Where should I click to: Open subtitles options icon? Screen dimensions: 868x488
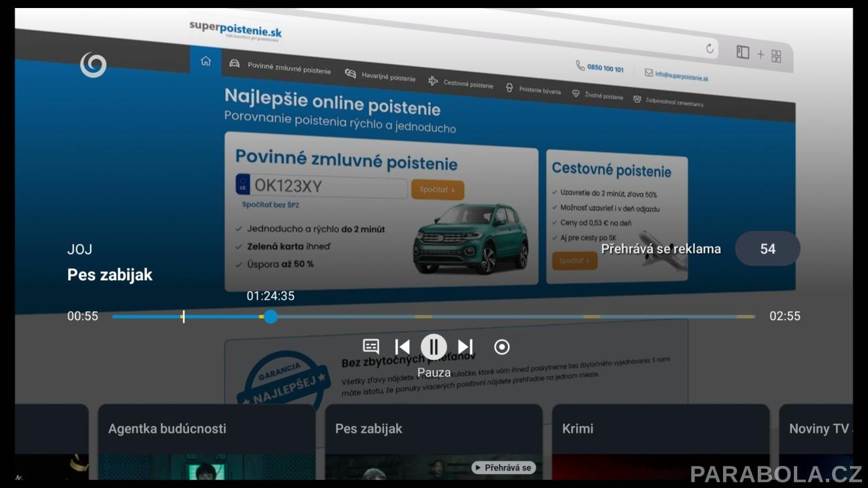coord(371,346)
